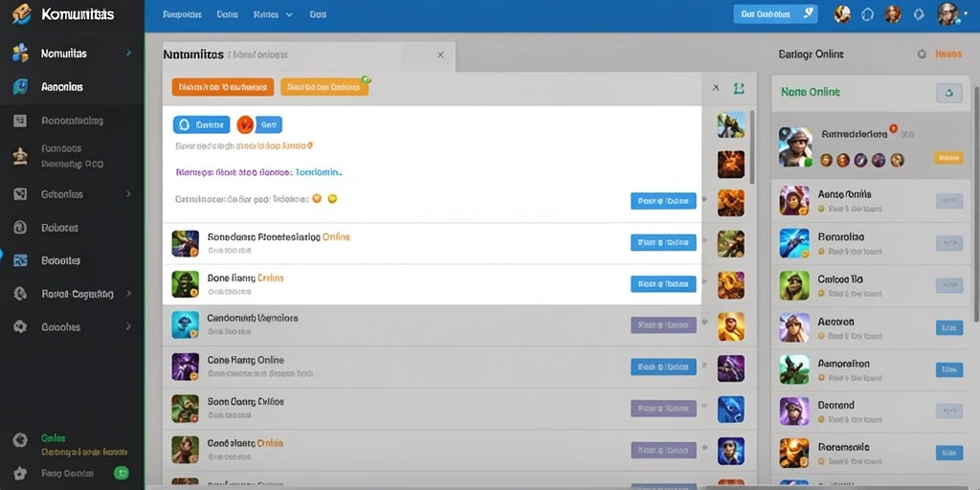980x490 pixels.
Task: Click the thumbnail column scrollbar
Action: tap(752, 146)
